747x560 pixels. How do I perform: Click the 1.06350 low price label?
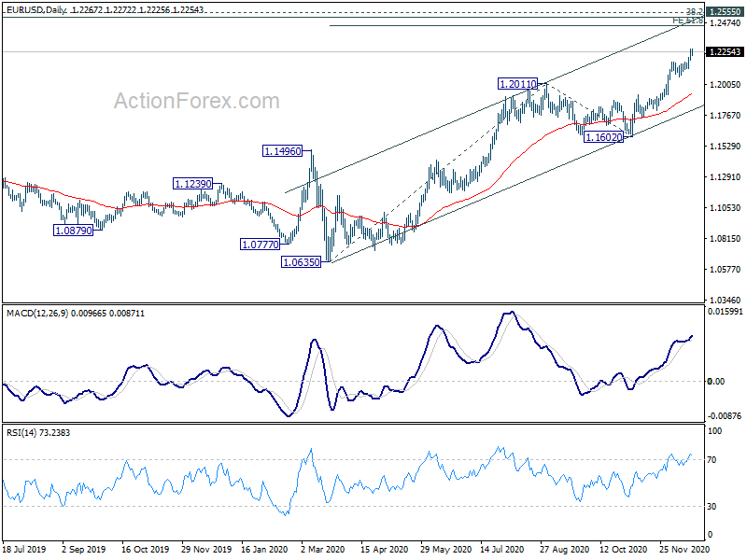(x=302, y=262)
